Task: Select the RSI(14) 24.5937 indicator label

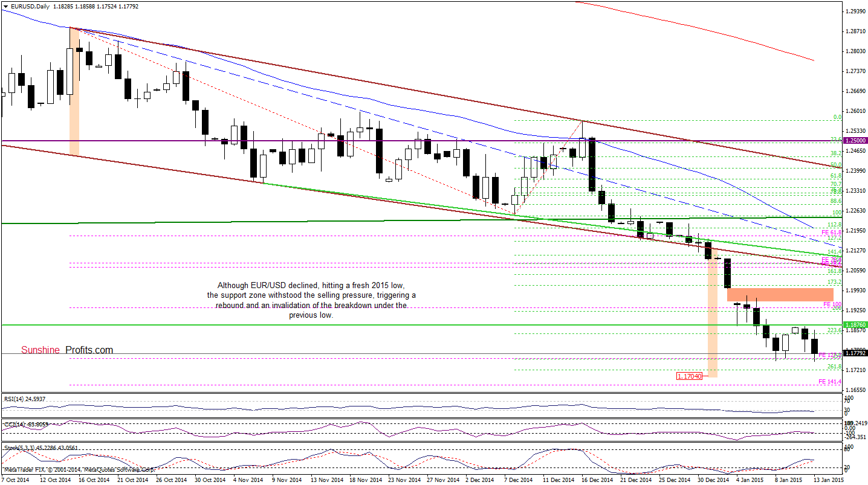Action: pyautogui.click(x=24, y=399)
